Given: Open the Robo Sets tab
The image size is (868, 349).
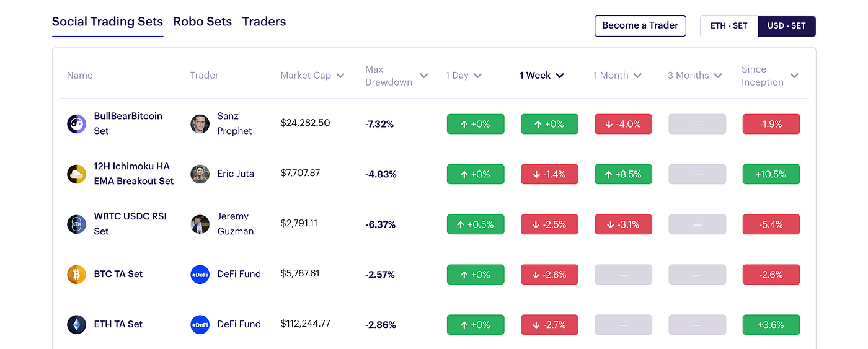Looking at the screenshot, I should point(203,22).
